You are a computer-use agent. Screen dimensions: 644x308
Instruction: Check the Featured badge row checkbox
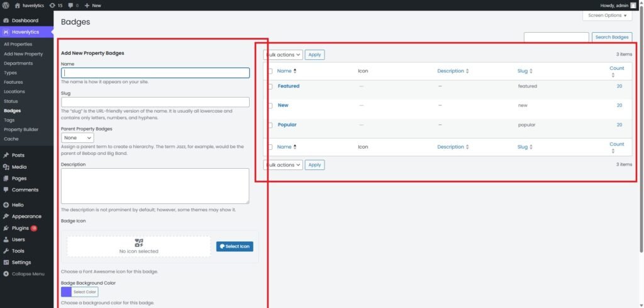tap(270, 86)
